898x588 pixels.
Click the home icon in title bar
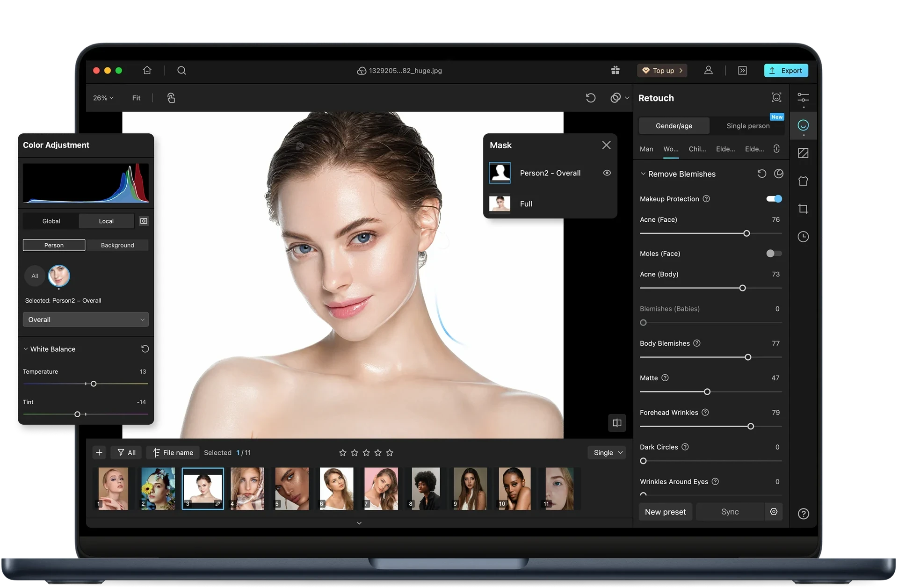pyautogui.click(x=147, y=70)
